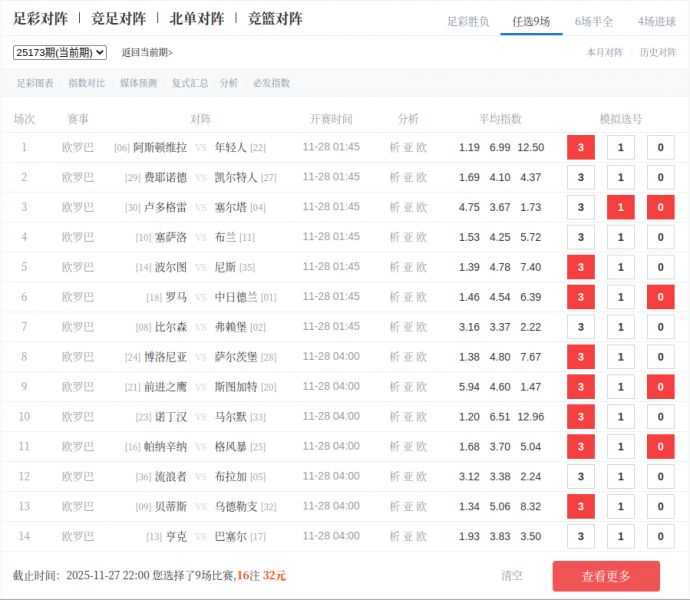Viewport: 690px width, 600px height.
Task: Open the 25173期 period dropdown
Action: [60, 52]
